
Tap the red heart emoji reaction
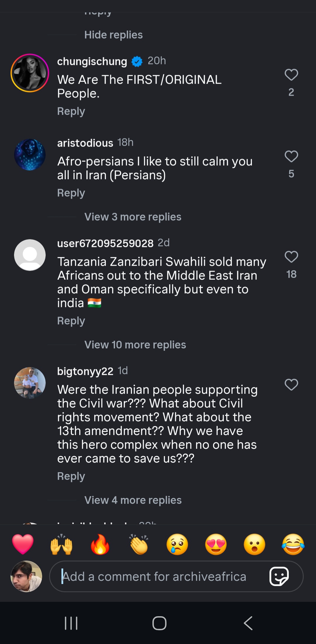(x=23, y=544)
